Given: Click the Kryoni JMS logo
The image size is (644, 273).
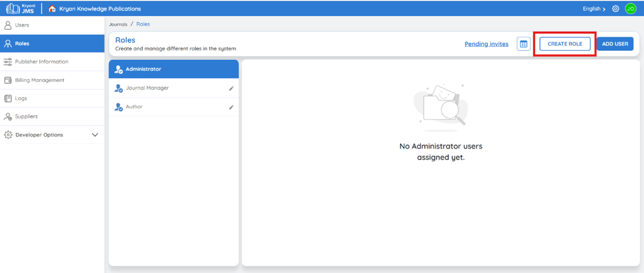Looking at the screenshot, I should pos(21,9).
